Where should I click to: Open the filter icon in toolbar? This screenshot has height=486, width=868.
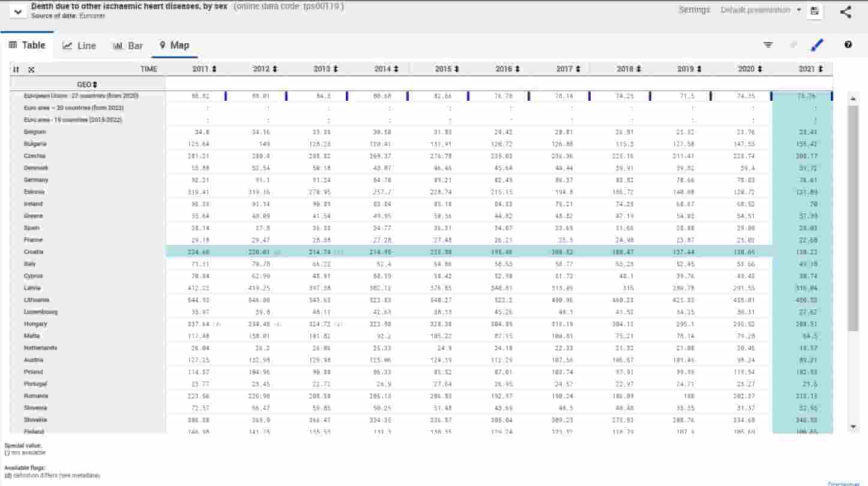click(768, 45)
